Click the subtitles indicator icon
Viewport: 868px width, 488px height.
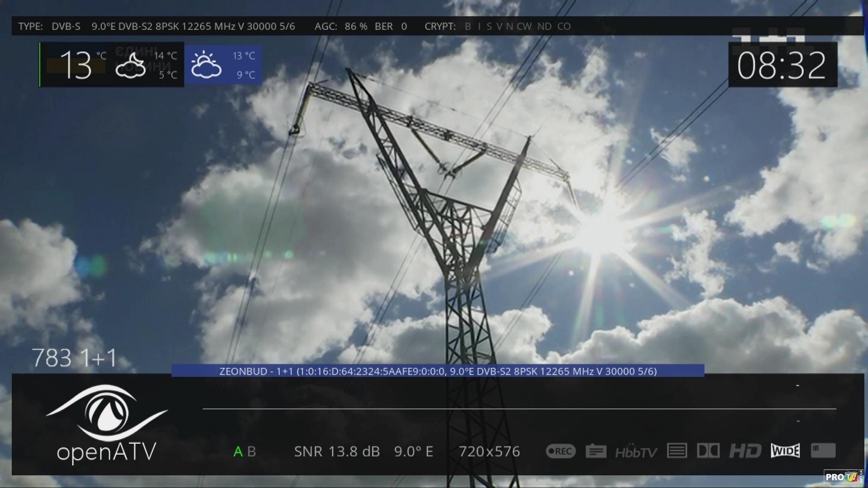(x=596, y=451)
